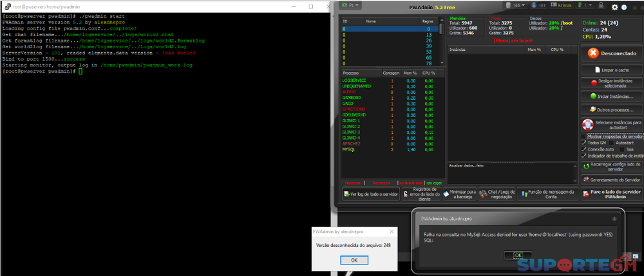The image size is (644, 276).
Task: Toggle the Conexão auto checkbox
Action: pos(584,149)
